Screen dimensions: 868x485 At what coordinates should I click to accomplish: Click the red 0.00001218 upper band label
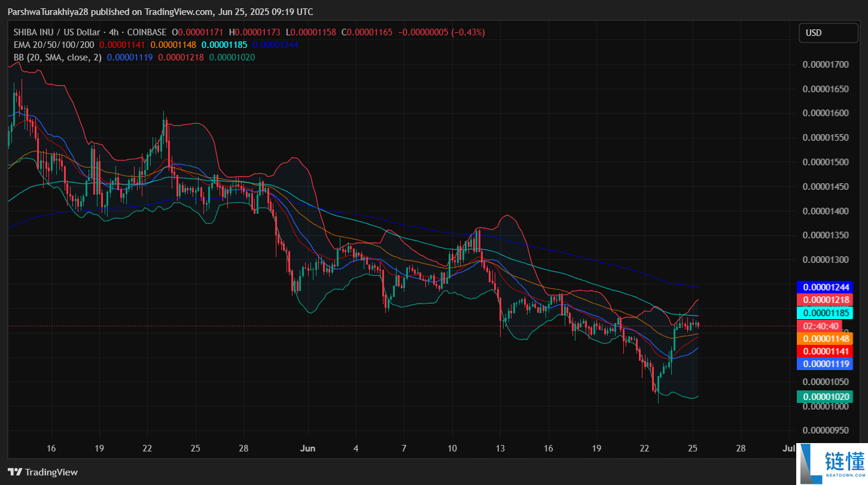tap(826, 299)
